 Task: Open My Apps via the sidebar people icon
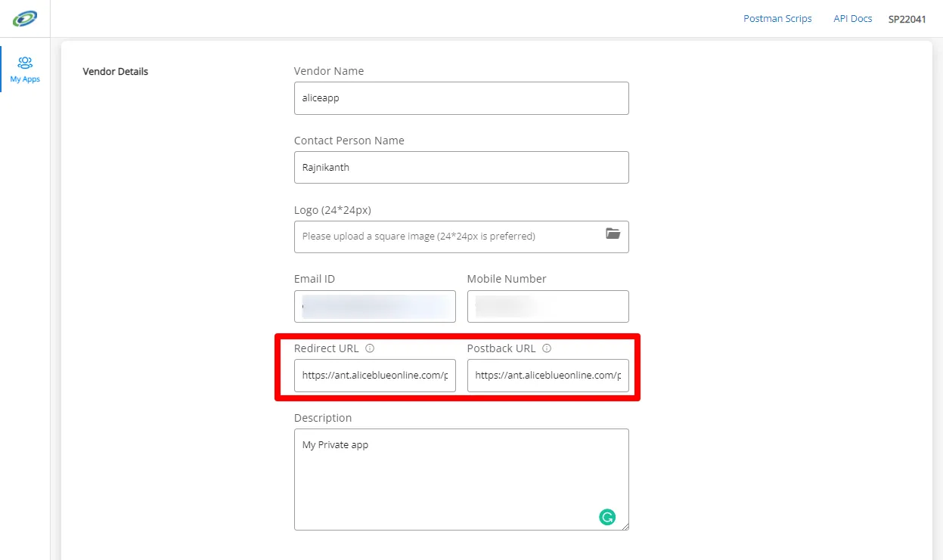click(x=25, y=62)
